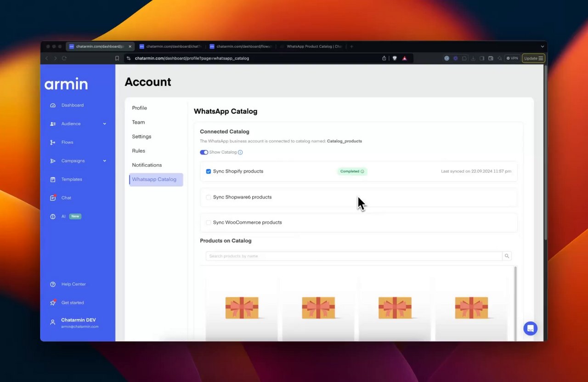Click the browser back arrow
588x382 pixels.
(x=46, y=58)
